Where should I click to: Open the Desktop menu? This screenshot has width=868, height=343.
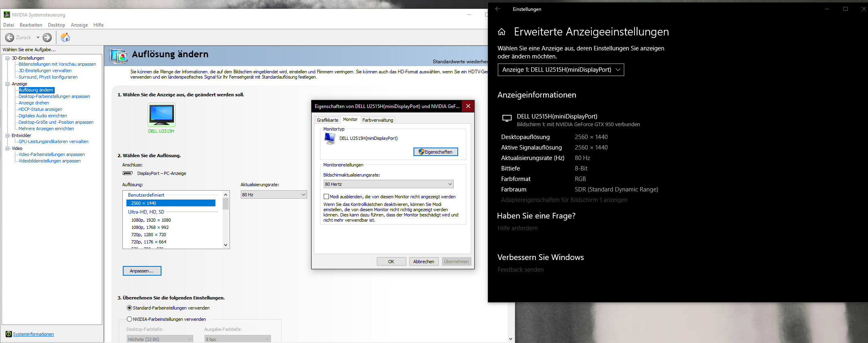pos(56,25)
